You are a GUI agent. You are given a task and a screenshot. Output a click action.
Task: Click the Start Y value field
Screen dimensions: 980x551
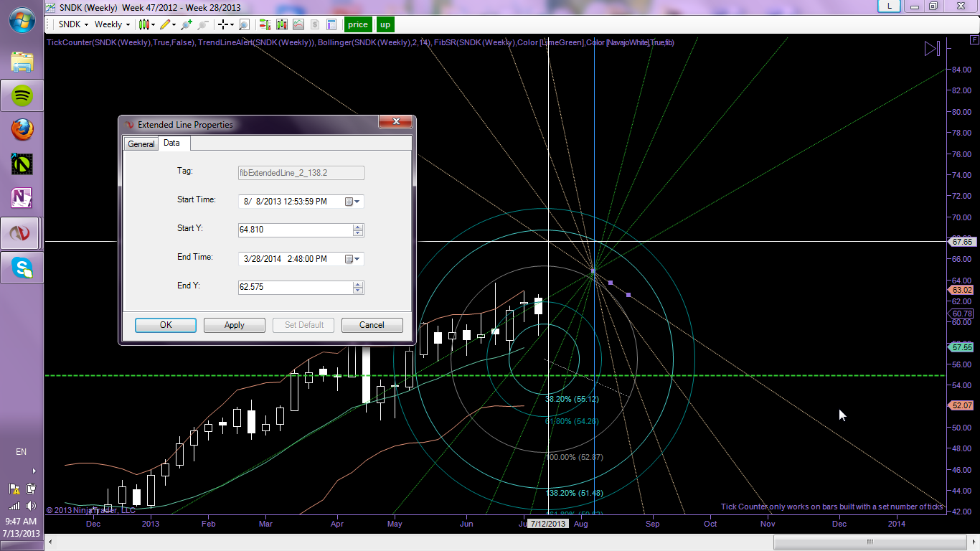[x=296, y=230]
